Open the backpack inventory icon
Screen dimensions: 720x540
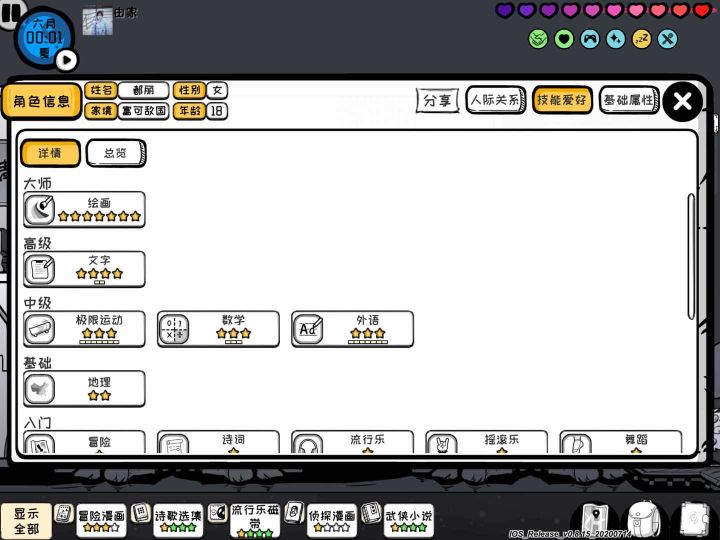(x=643, y=521)
